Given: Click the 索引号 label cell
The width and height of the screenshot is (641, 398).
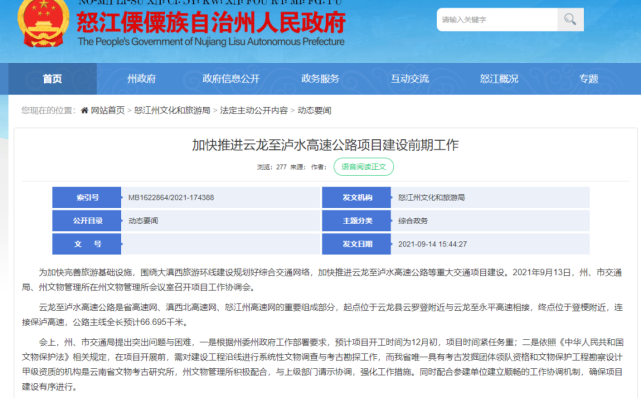Looking at the screenshot, I should (87, 198).
